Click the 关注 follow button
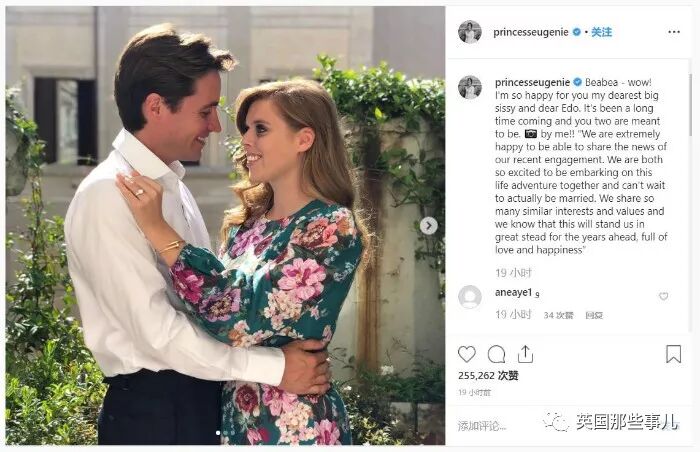 pos(601,32)
